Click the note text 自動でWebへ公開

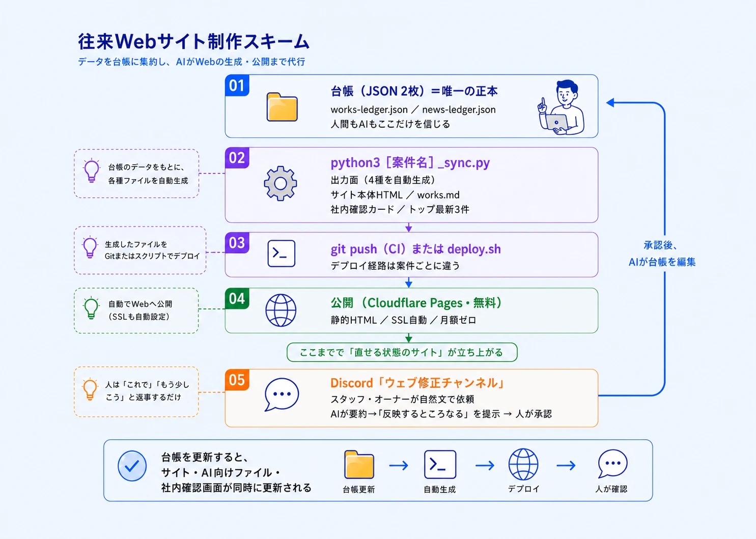(140, 304)
